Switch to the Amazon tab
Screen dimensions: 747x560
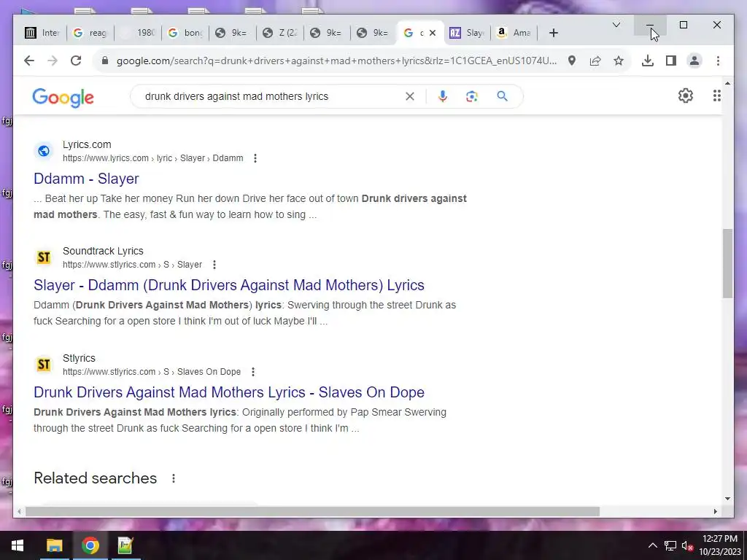click(x=514, y=33)
